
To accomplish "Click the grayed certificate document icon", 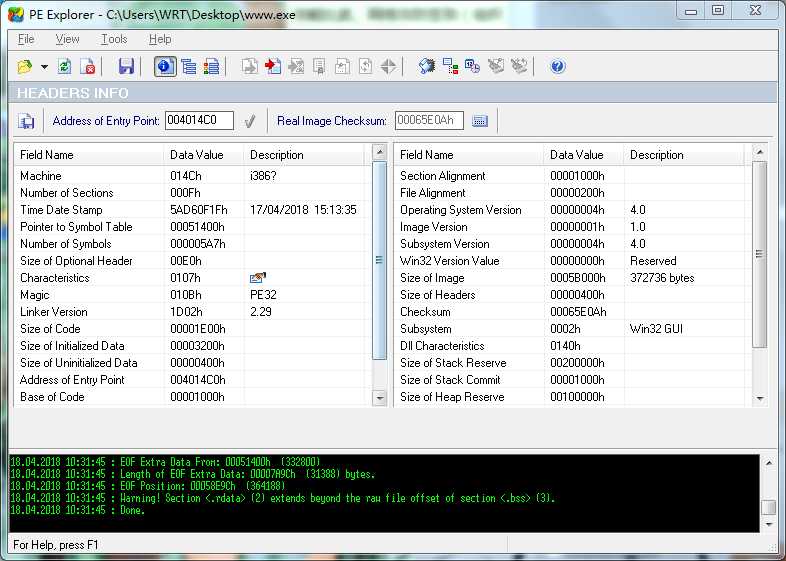I will click(x=319, y=66).
